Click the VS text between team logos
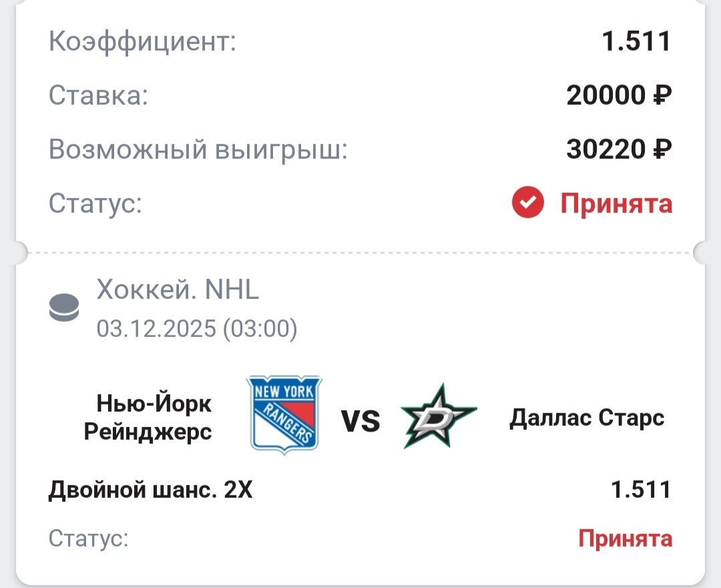Screen dimensions: 721x588 (x=360, y=421)
